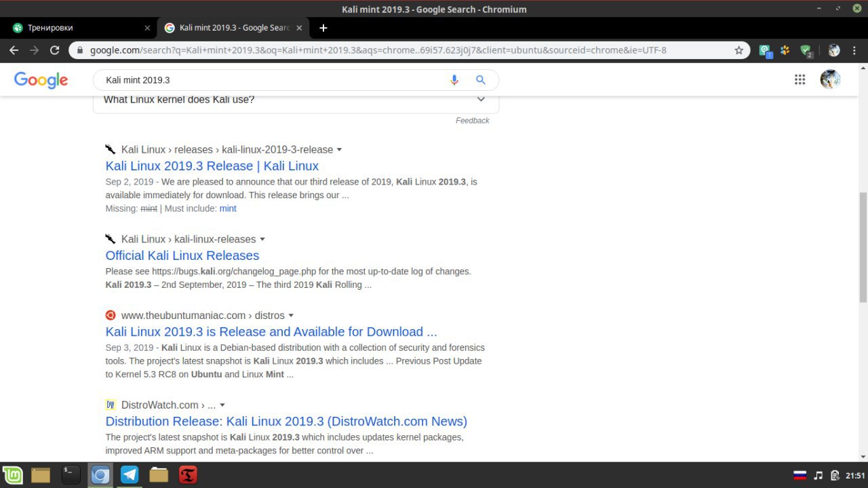Image resolution: width=868 pixels, height=488 pixels.
Task: Open the Chromium three-dot menu
Action: pyautogui.click(x=855, y=50)
